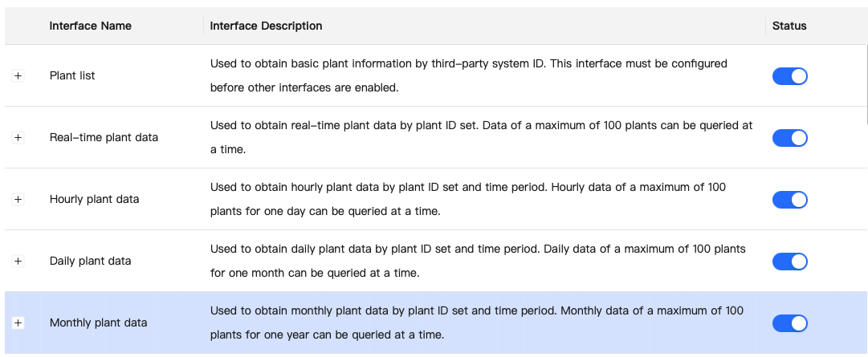Toggle Daily plant data interface status
The width and height of the screenshot is (868, 357).
789,261
